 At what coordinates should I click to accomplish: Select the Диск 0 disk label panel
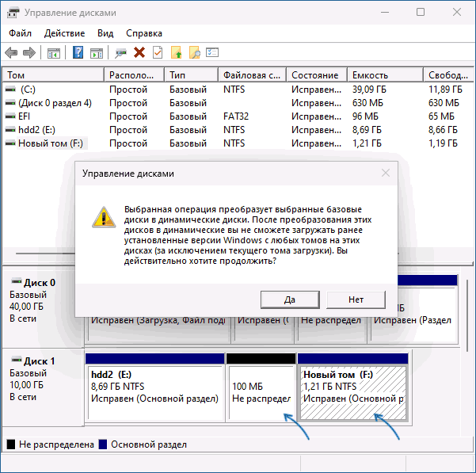[x=43, y=307]
